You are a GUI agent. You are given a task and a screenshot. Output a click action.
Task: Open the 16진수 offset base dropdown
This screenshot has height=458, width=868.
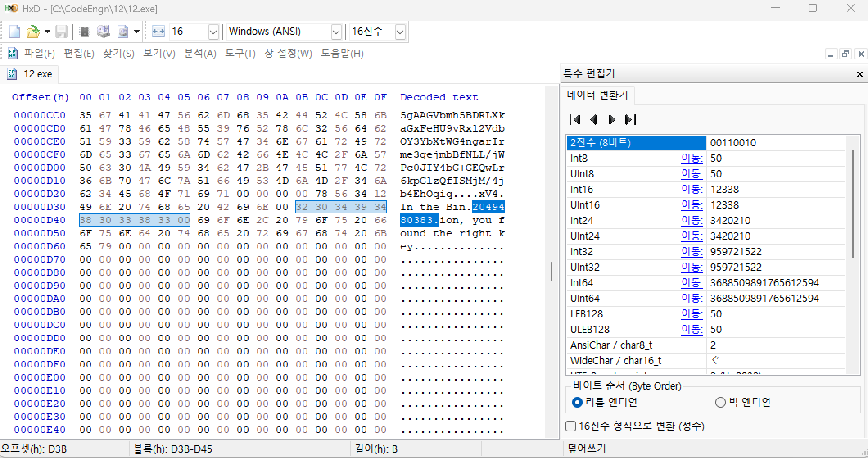[400, 32]
